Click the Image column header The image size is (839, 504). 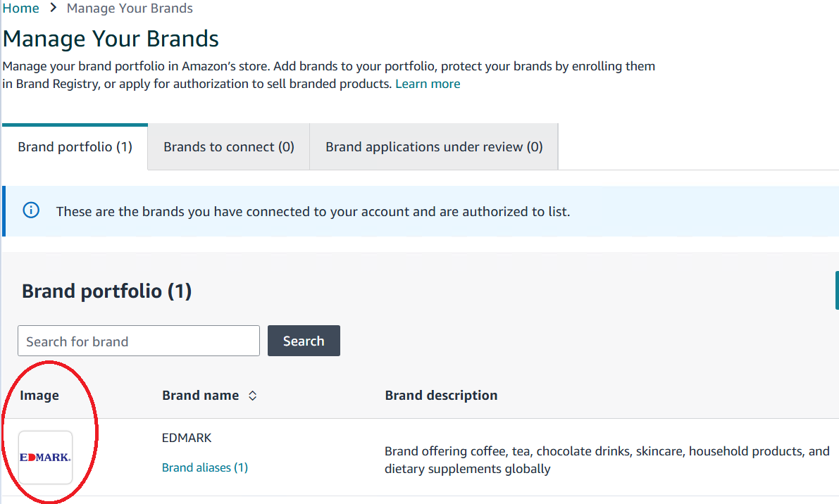(39, 396)
